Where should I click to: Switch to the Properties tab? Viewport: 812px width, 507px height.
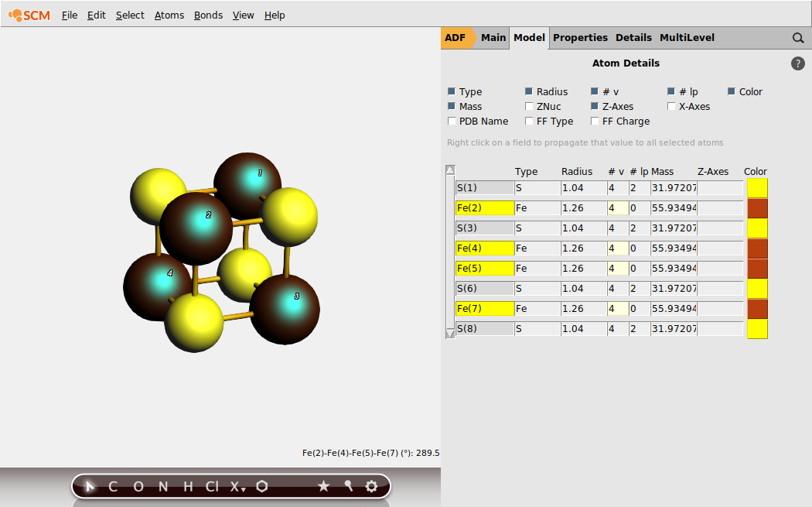click(580, 37)
